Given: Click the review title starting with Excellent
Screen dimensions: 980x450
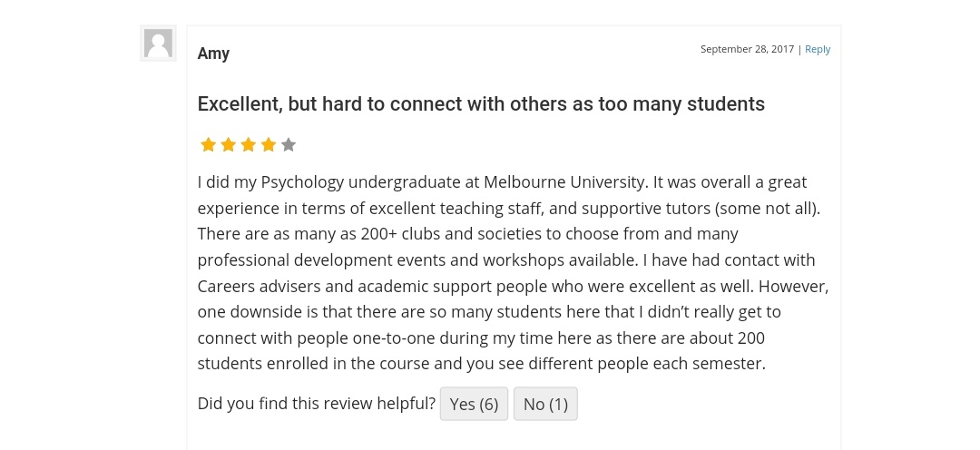Looking at the screenshot, I should [481, 103].
